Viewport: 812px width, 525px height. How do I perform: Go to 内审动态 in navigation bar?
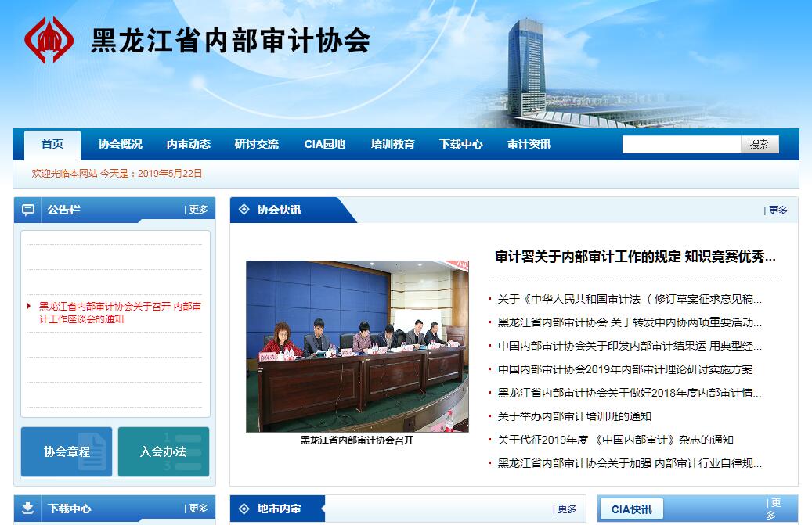pyautogui.click(x=189, y=144)
